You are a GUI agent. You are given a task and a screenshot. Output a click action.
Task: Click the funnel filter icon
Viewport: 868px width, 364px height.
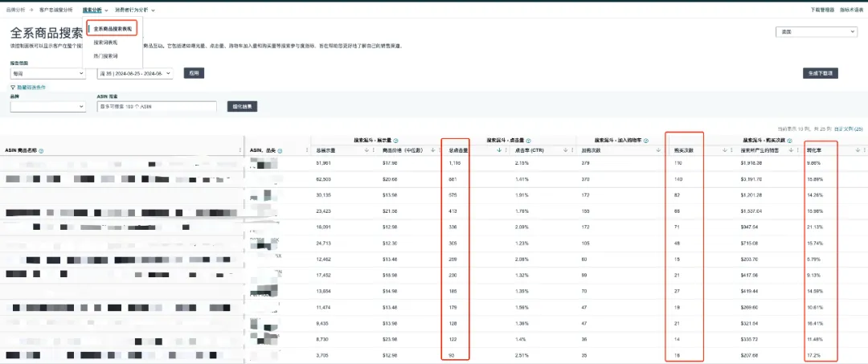click(x=13, y=88)
